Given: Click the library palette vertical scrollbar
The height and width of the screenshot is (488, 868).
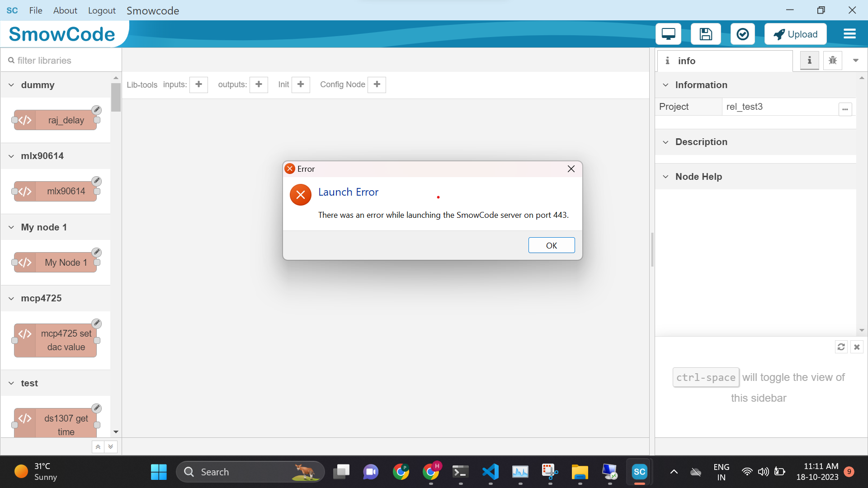Looking at the screenshot, I should 116,97.
